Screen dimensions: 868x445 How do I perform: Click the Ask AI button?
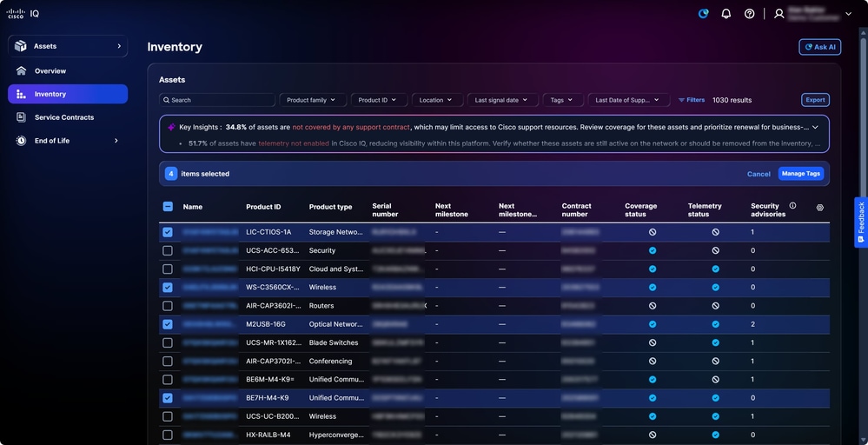820,47
